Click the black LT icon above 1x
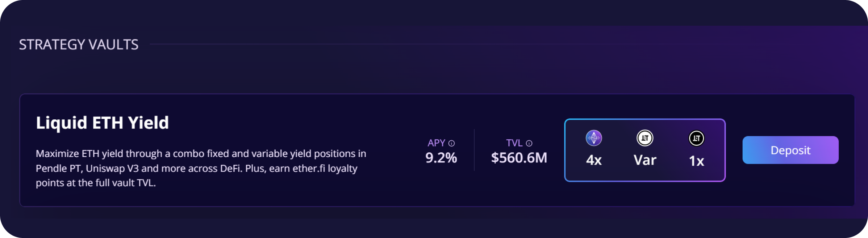Screen dimensions: 868x238 pos(696,138)
